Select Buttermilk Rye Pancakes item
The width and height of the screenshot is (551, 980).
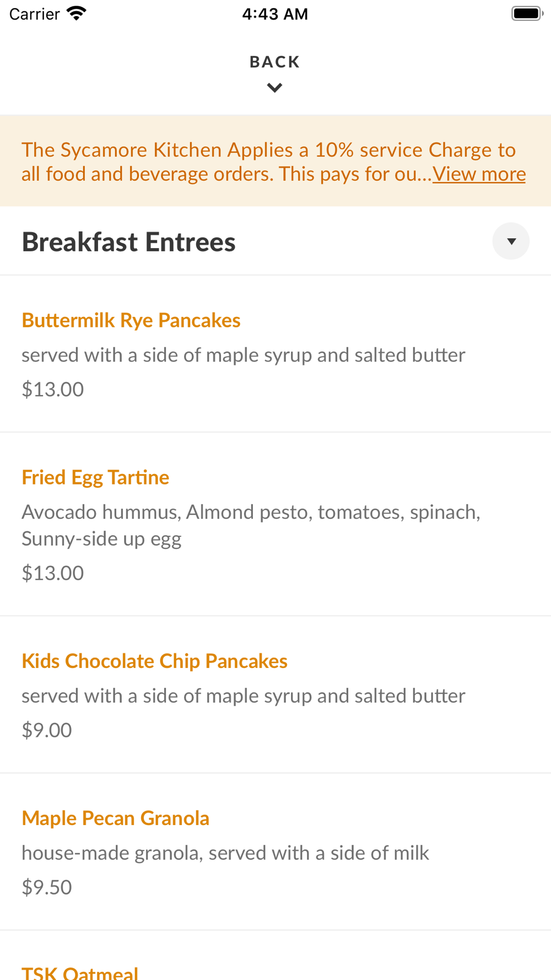coord(131,320)
